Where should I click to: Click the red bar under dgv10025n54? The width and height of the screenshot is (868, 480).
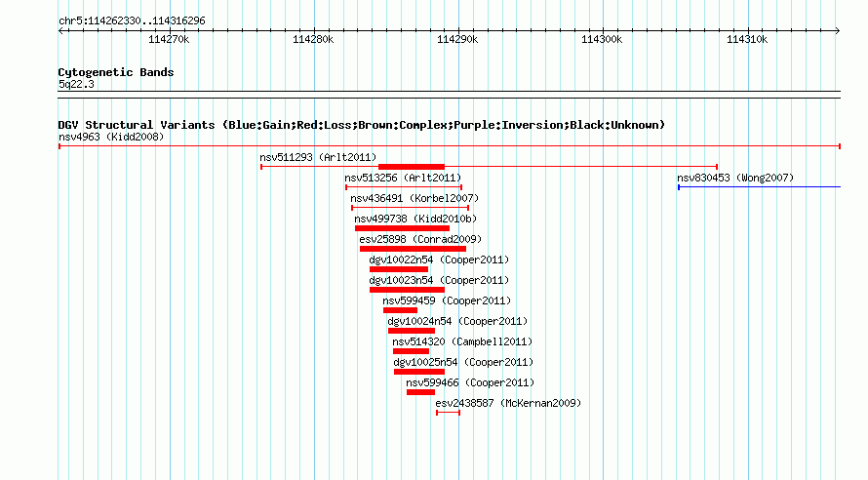click(419, 372)
